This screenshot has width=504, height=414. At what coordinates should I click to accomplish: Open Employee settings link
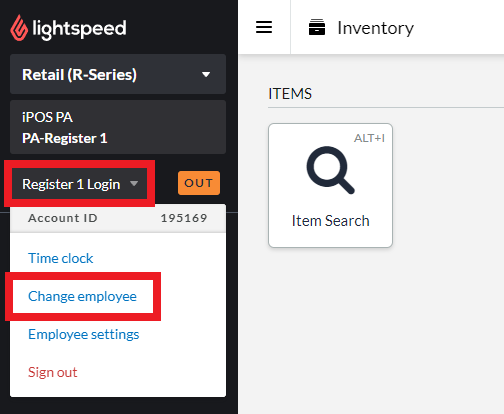(84, 334)
